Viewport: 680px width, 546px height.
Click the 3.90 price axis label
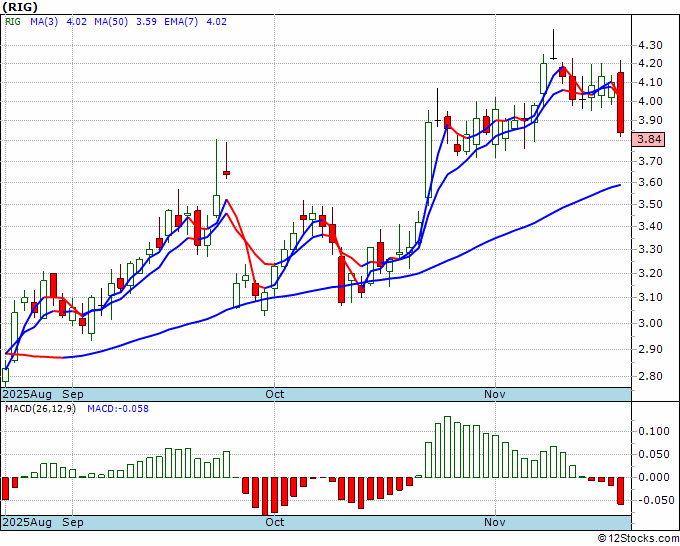point(650,121)
